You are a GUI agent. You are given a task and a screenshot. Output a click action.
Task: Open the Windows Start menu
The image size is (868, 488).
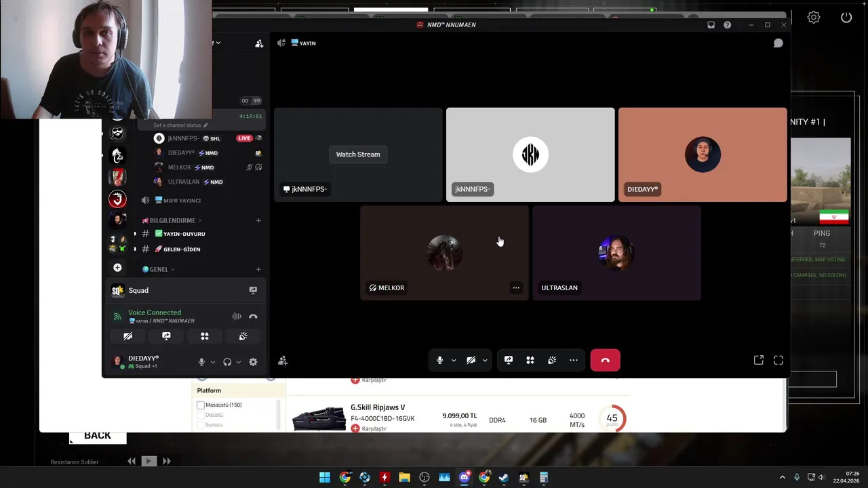(x=325, y=477)
